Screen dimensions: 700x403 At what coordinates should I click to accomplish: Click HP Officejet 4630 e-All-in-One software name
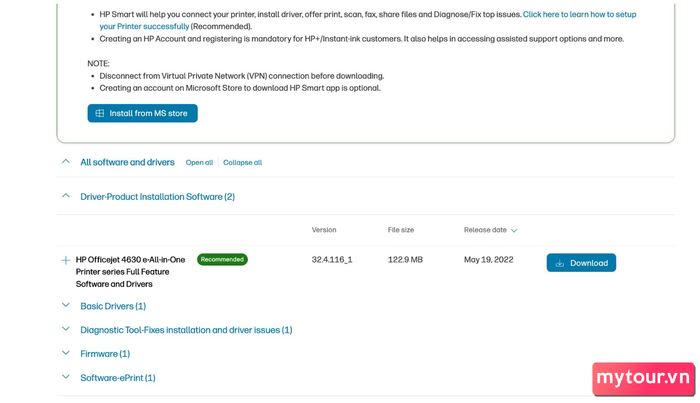click(x=130, y=272)
